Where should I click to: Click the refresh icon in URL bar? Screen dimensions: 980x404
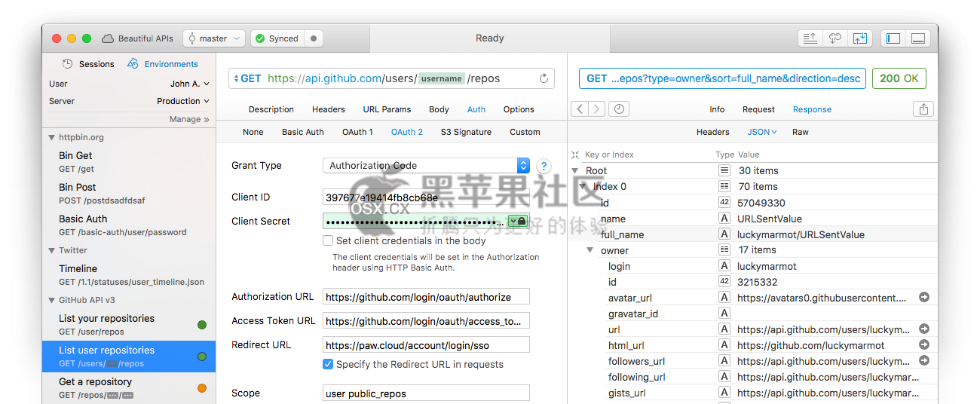click(x=544, y=78)
